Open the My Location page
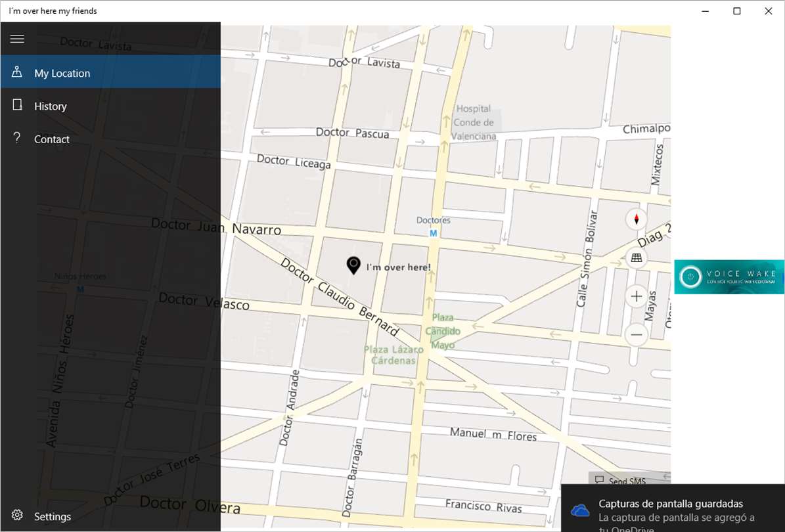This screenshot has width=785, height=532. click(110, 72)
